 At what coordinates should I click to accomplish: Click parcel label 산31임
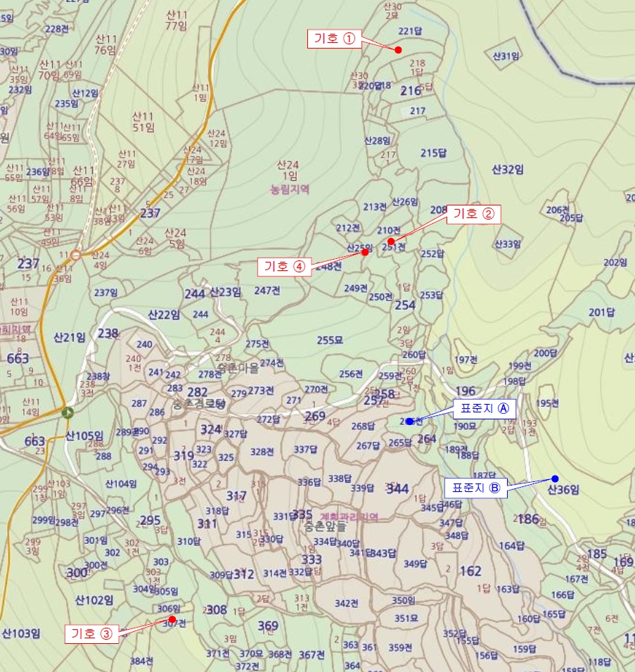[x=506, y=56]
